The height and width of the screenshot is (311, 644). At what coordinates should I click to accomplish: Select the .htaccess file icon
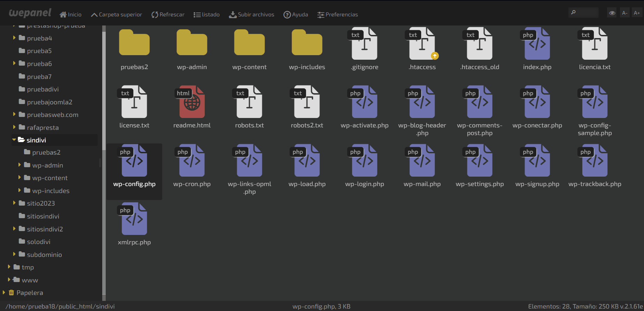pyautogui.click(x=422, y=44)
